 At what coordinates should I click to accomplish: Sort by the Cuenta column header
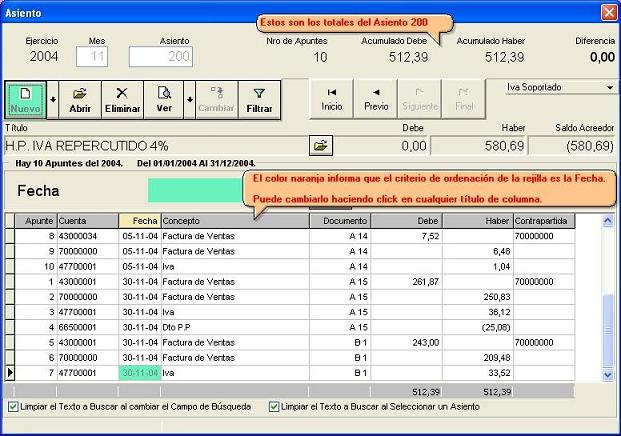coord(88,221)
